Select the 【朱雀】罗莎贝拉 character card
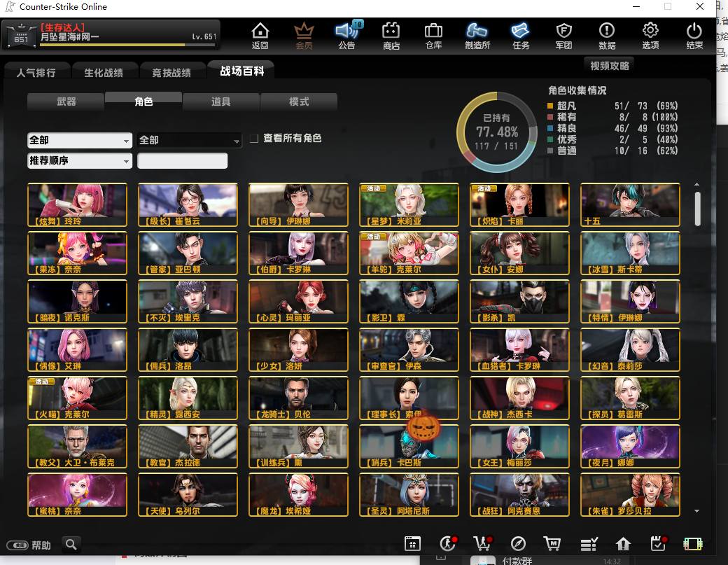 pyautogui.click(x=630, y=494)
